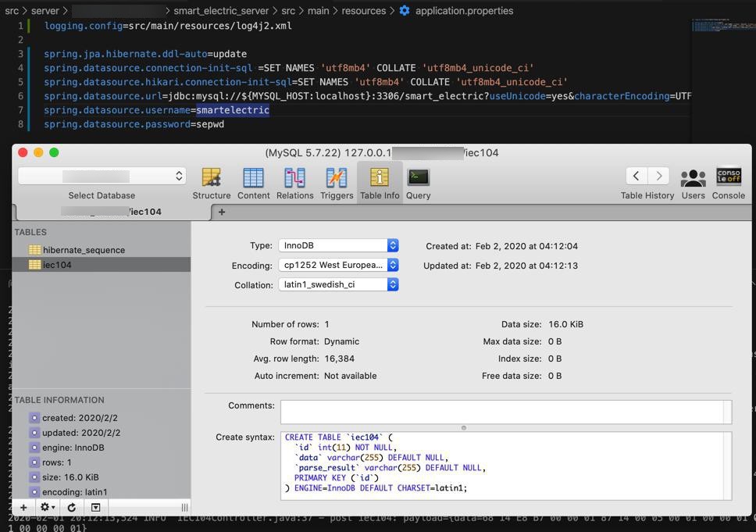Image resolution: width=756 pixels, height=532 pixels.
Task: Open the Structure view
Action: tap(211, 178)
